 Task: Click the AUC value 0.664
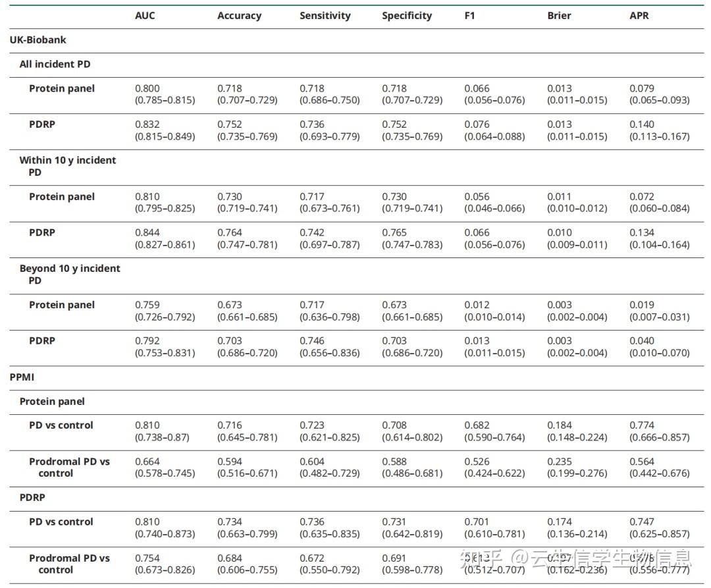pyautogui.click(x=147, y=462)
